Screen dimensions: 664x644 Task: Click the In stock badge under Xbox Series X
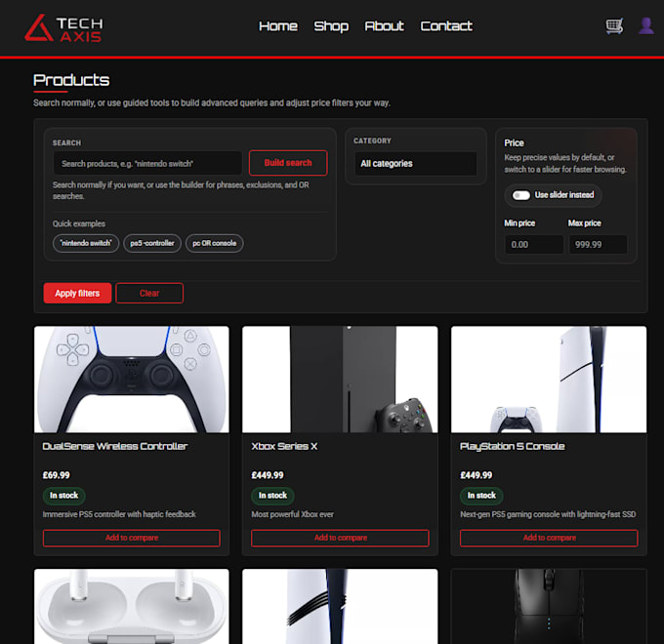click(x=272, y=496)
